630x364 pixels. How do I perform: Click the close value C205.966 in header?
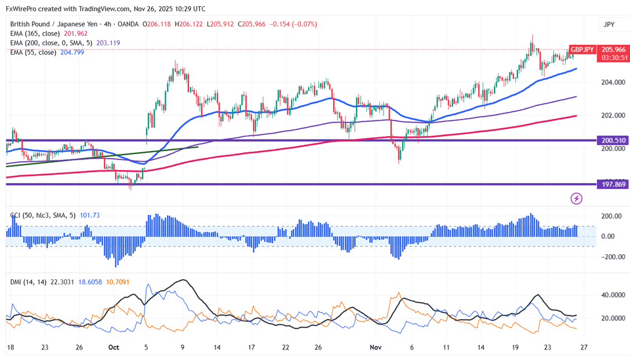click(x=251, y=24)
